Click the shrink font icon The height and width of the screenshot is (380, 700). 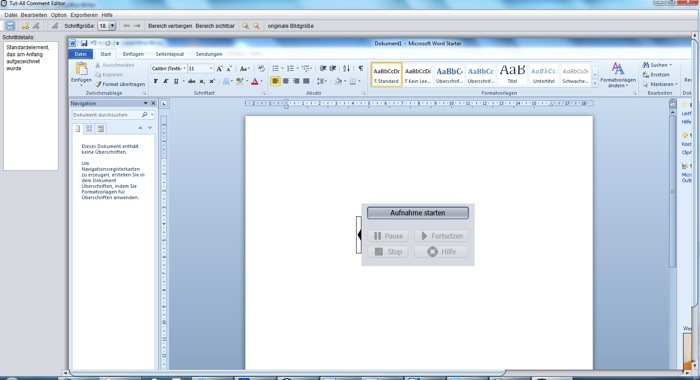(229, 69)
